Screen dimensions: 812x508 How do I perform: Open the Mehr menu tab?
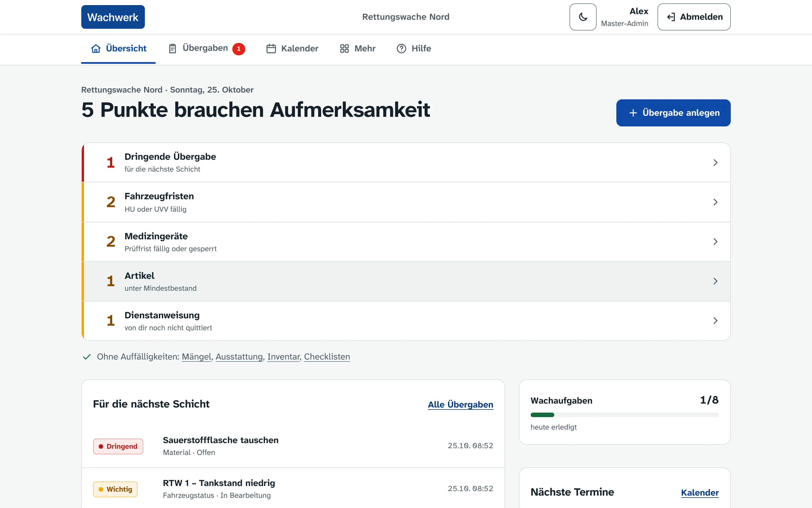pyautogui.click(x=358, y=48)
